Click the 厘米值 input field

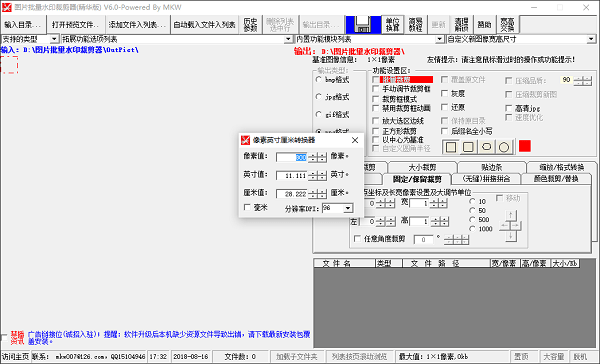point(292,194)
